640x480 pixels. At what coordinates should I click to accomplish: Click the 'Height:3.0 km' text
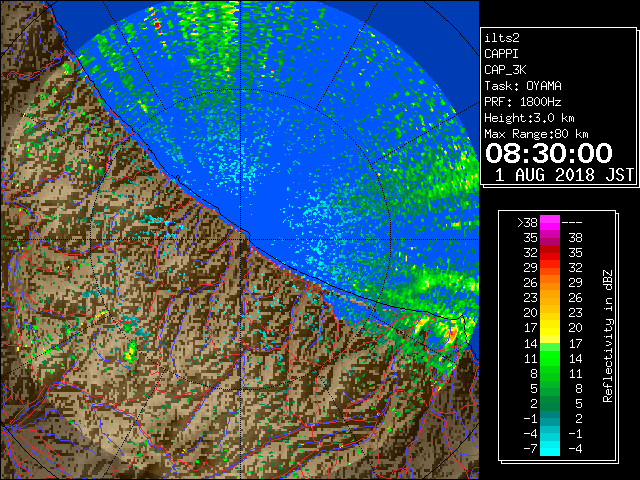point(529,118)
